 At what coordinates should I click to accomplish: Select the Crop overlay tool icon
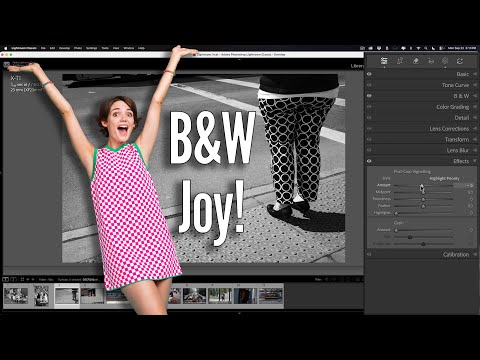click(400, 61)
